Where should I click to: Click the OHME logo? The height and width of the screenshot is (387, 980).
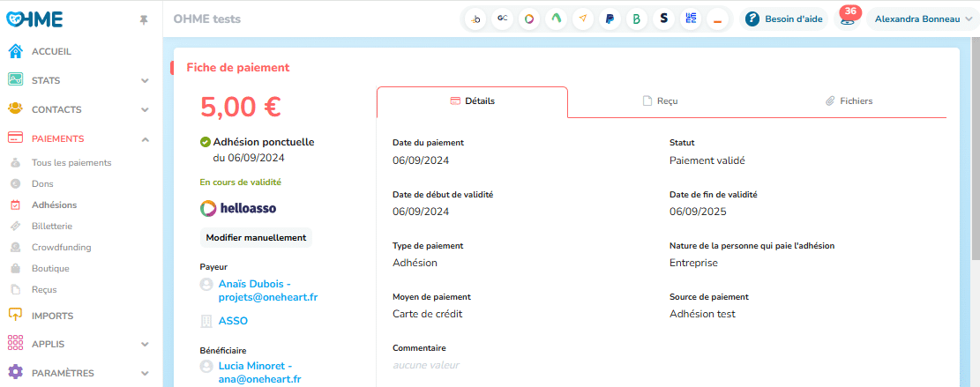[34, 19]
